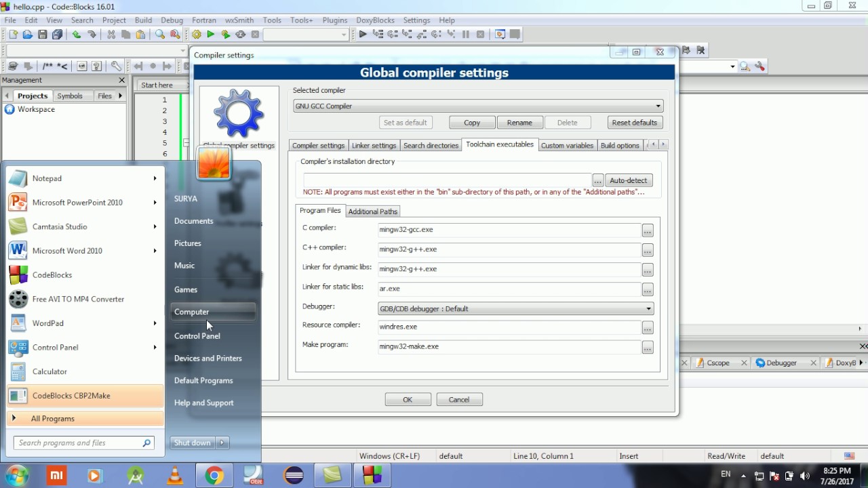Click the Debugging windows icon
Image resolution: width=868 pixels, height=488 pixels.
coord(500,35)
